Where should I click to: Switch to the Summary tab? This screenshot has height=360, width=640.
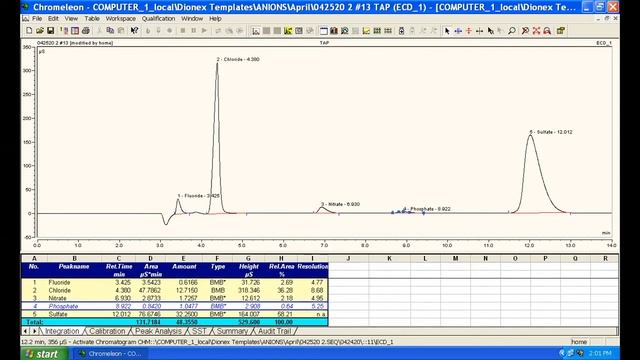pyautogui.click(x=232, y=331)
